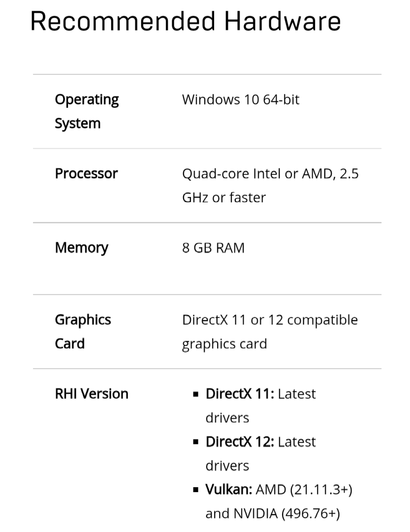Click Latest text after DirectX 12:
Viewport: 410px width, 532px height.
point(297,442)
